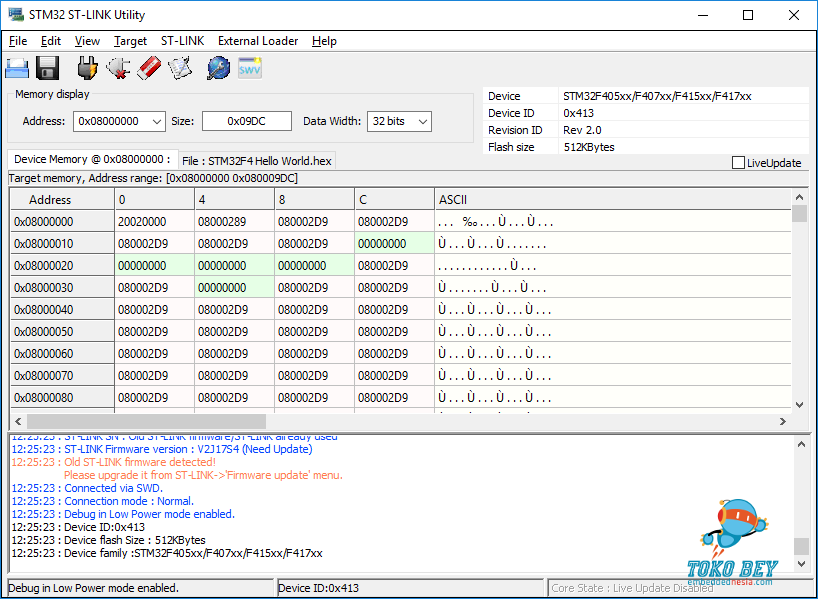Switch to Device Memory @ 0x08000000 tab
The height and width of the screenshot is (600, 822).
(92, 159)
